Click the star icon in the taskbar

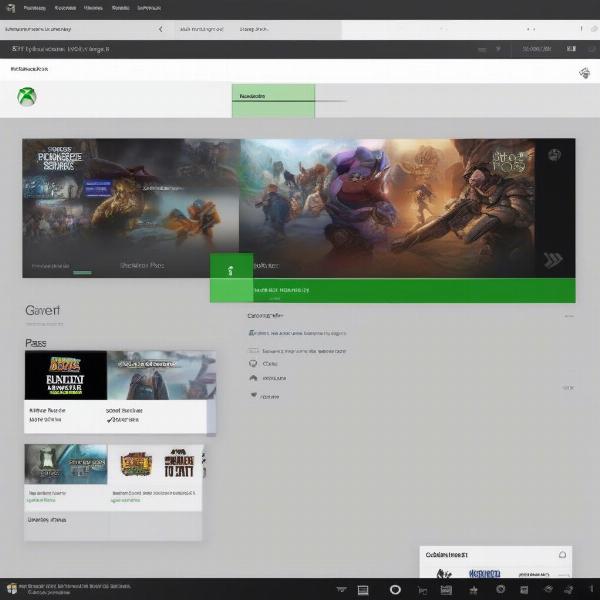pyautogui.click(x=473, y=590)
